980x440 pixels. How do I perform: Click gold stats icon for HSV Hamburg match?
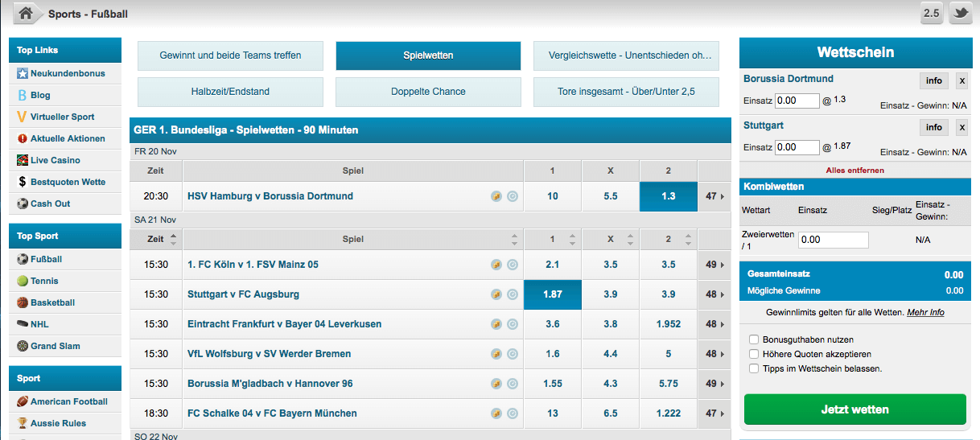496,196
